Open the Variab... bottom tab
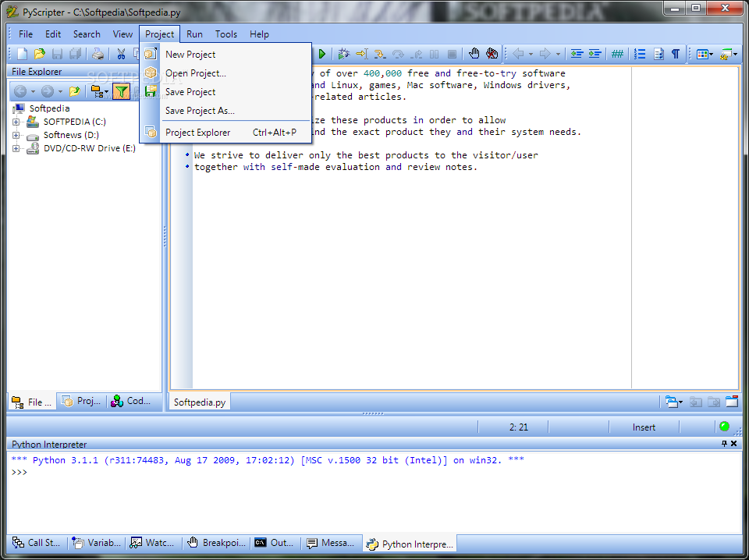The height and width of the screenshot is (560, 749). (x=97, y=543)
